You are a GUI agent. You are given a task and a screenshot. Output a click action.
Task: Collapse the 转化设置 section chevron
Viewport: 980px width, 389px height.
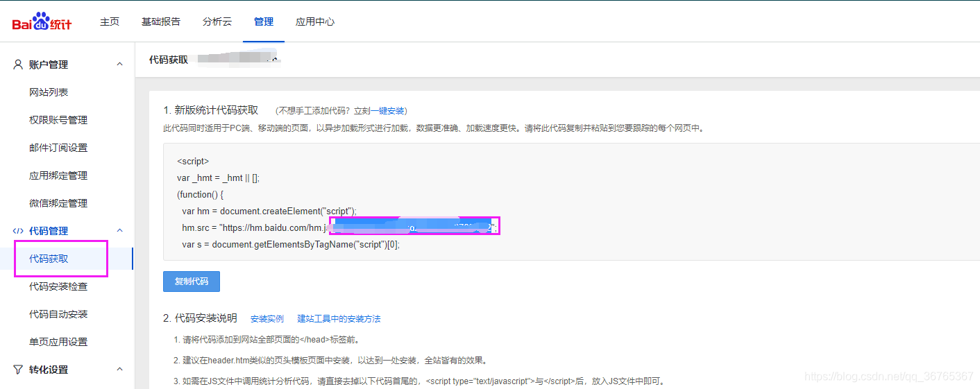click(119, 370)
